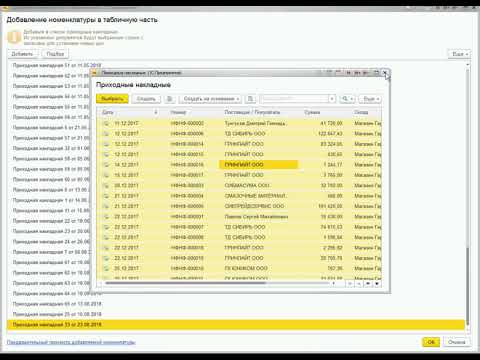The height and width of the screenshot is (360, 480).
Task: Select Приходная накладная 25 in the main list
Action: 57,314
